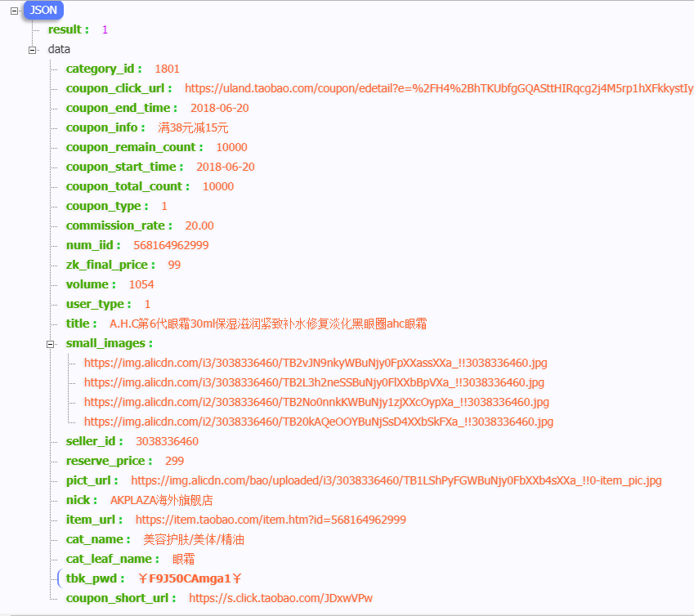This screenshot has width=694, height=616.
Task: Click the volume value 1054
Action: (x=141, y=284)
